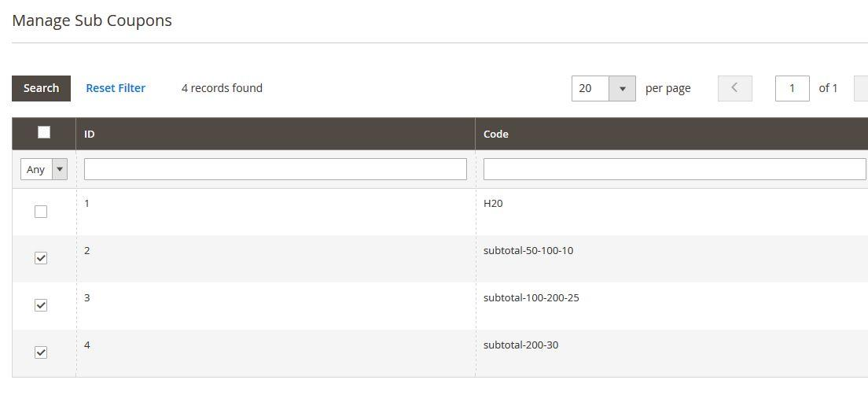This screenshot has width=868, height=402.
Task: Focus the ID filter input
Action: [x=275, y=169]
